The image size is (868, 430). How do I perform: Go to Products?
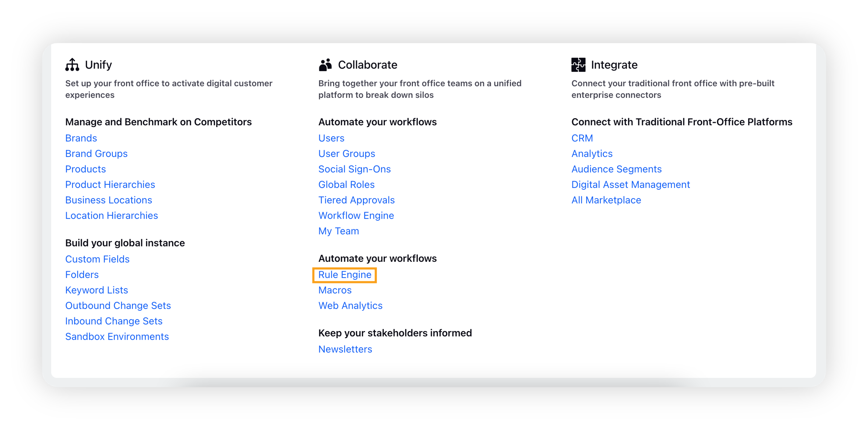tap(86, 169)
